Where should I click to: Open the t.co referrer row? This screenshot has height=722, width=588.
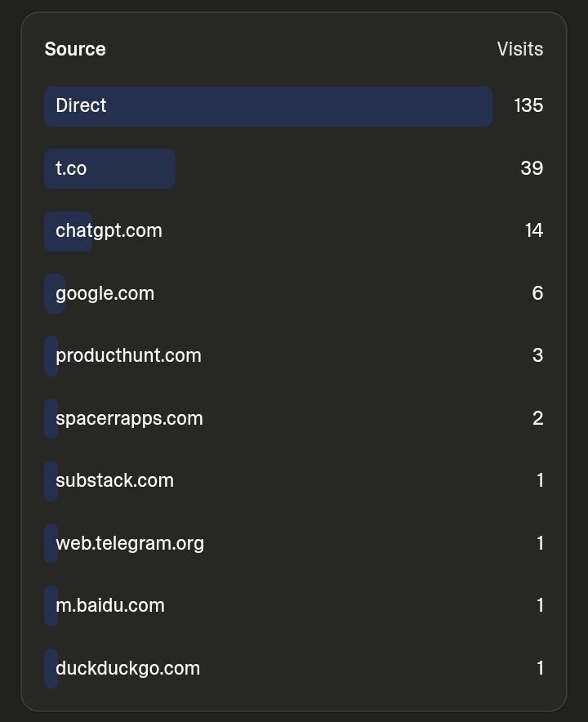click(x=294, y=168)
